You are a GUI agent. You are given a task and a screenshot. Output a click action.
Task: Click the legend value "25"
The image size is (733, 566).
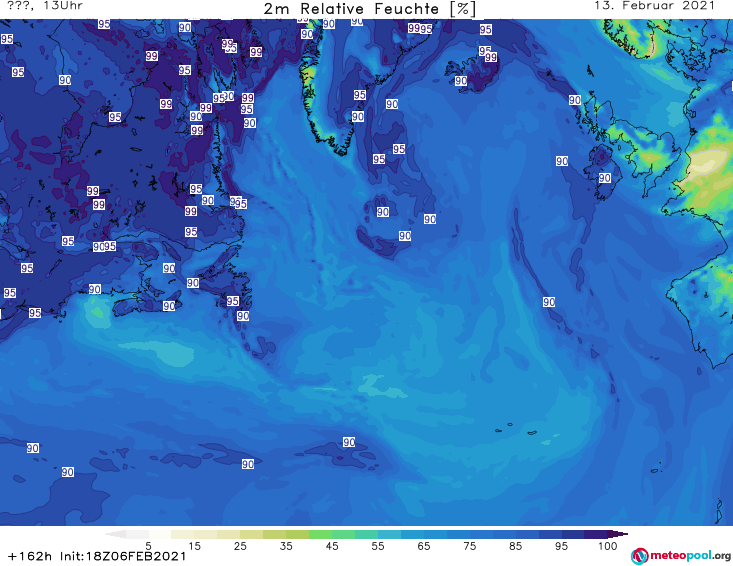point(240,546)
